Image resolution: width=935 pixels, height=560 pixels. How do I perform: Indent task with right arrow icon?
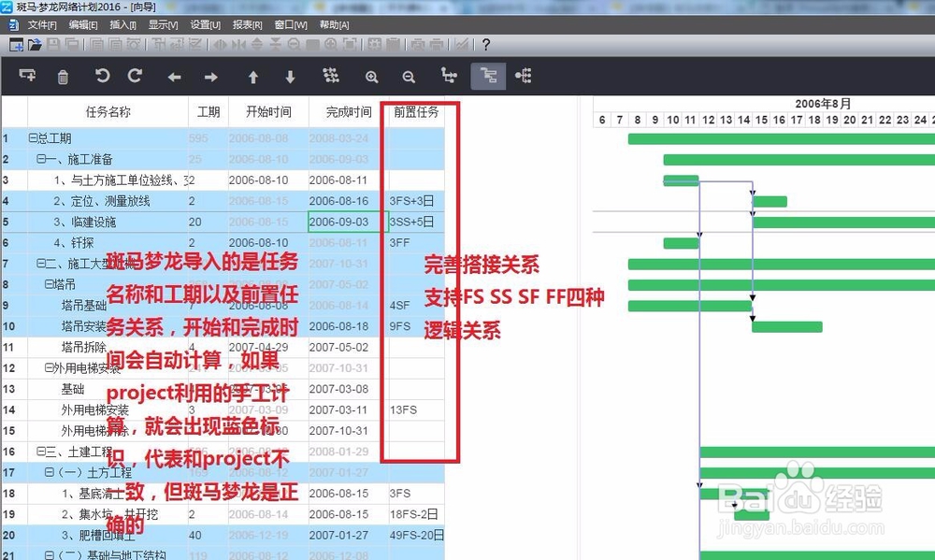pos(211,77)
